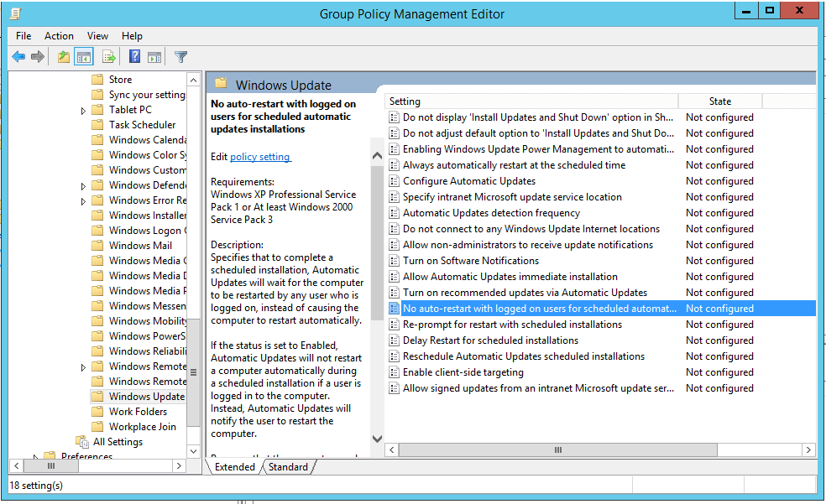Screen dimensions: 826x504
Task: Click policy icon beside Enable client-side targeting
Action: pos(394,372)
